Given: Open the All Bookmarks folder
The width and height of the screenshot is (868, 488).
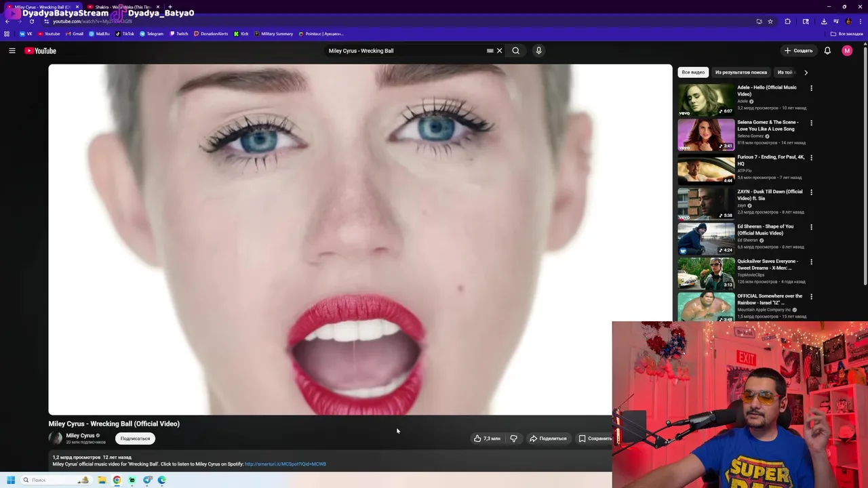Looking at the screenshot, I should point(847,34).
